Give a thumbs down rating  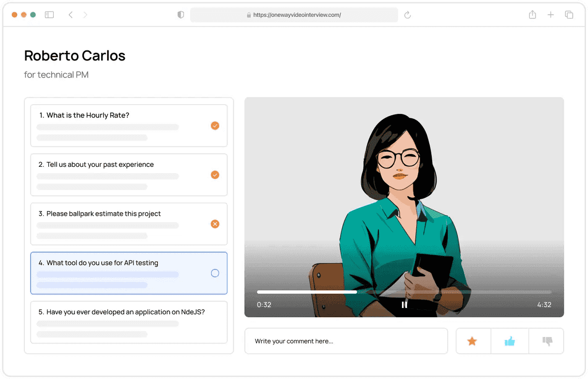coord(546,341)
